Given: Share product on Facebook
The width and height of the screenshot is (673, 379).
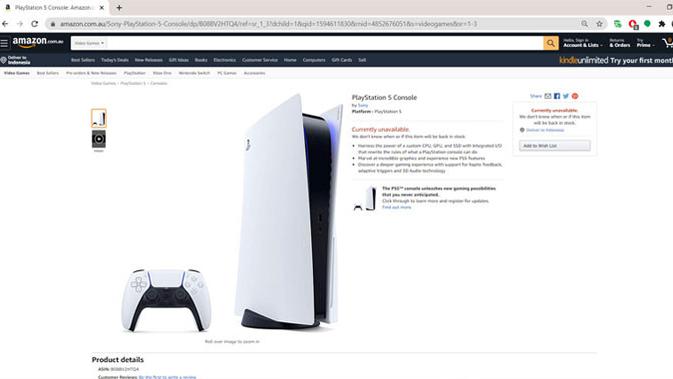Looking at the screenshot, I should 557,96.
